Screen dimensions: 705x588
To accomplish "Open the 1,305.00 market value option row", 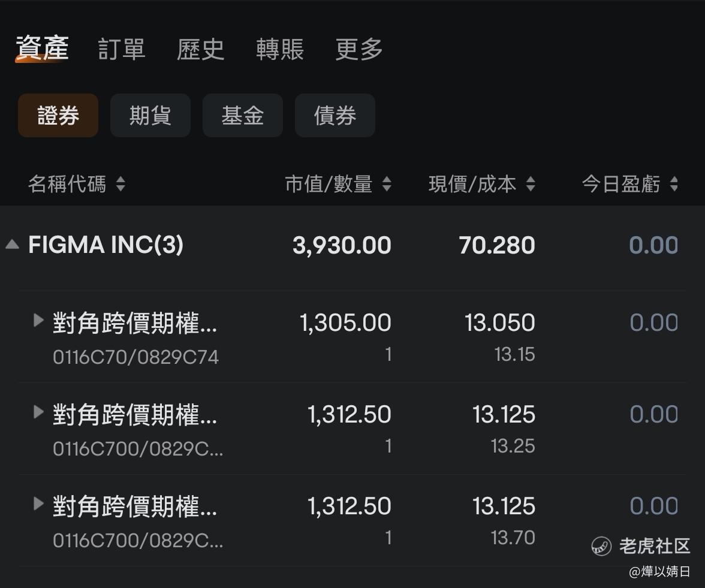I will click(352, 337).
